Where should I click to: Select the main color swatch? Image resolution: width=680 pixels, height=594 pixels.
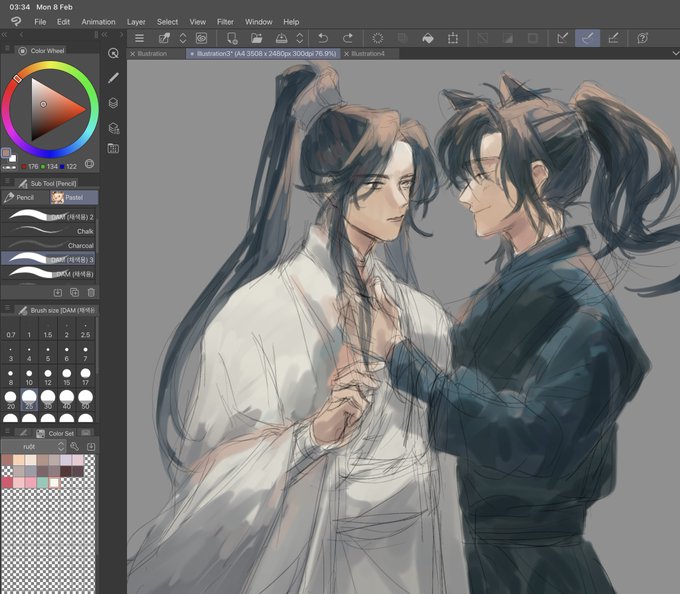tap(6, 153)
